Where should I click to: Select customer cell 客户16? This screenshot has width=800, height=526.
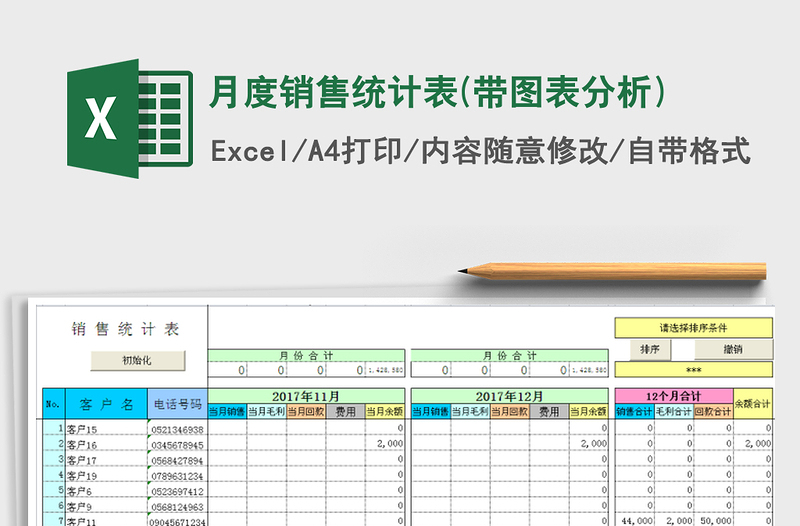pyautogui.click(x=106, y=444)
